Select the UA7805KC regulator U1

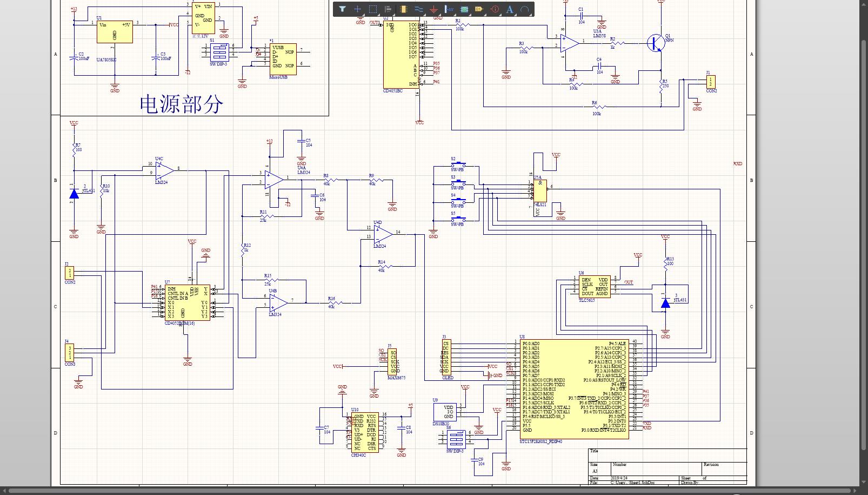pos(115,32)
